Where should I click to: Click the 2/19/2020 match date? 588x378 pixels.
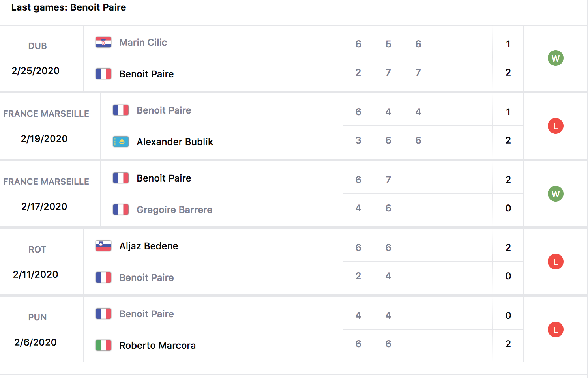tap(44, 139)
